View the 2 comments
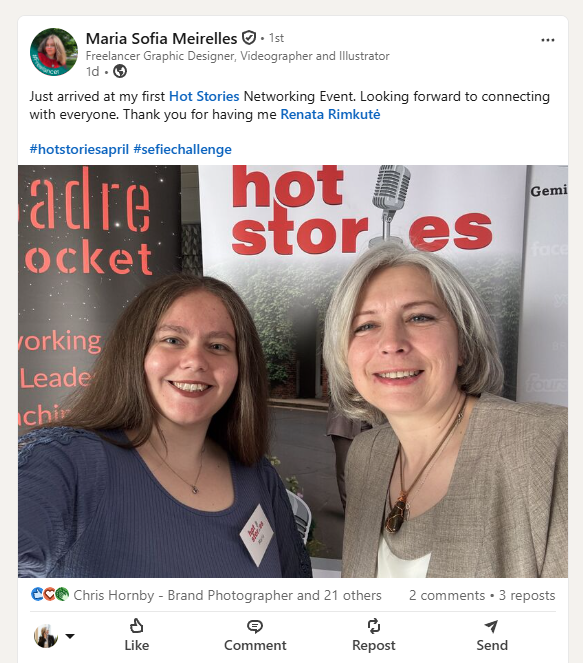 [x=447, y=595]
